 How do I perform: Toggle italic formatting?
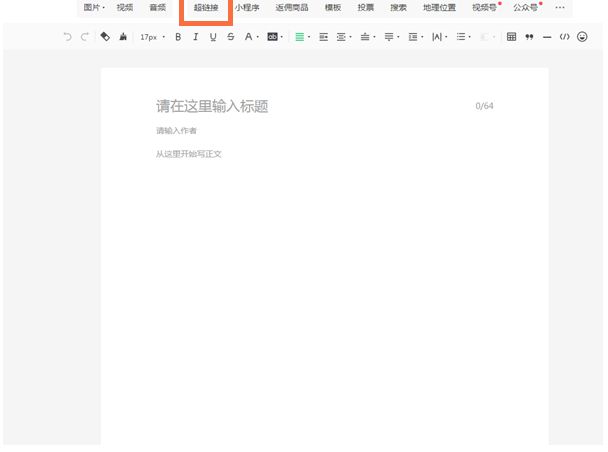[196, 37]
